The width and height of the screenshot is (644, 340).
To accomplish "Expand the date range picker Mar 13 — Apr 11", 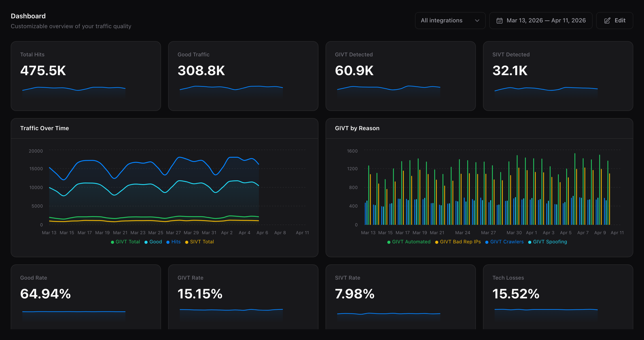I will [541, 21].
